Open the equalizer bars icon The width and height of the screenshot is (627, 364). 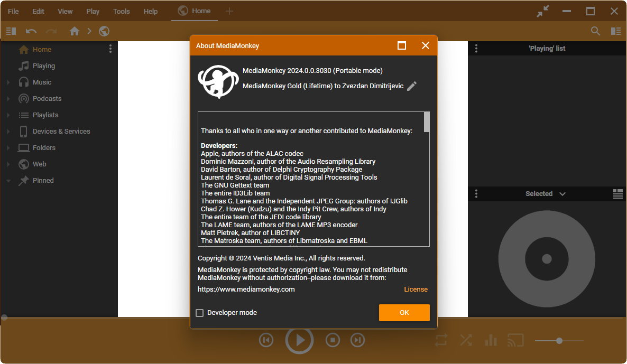[491, 340]
